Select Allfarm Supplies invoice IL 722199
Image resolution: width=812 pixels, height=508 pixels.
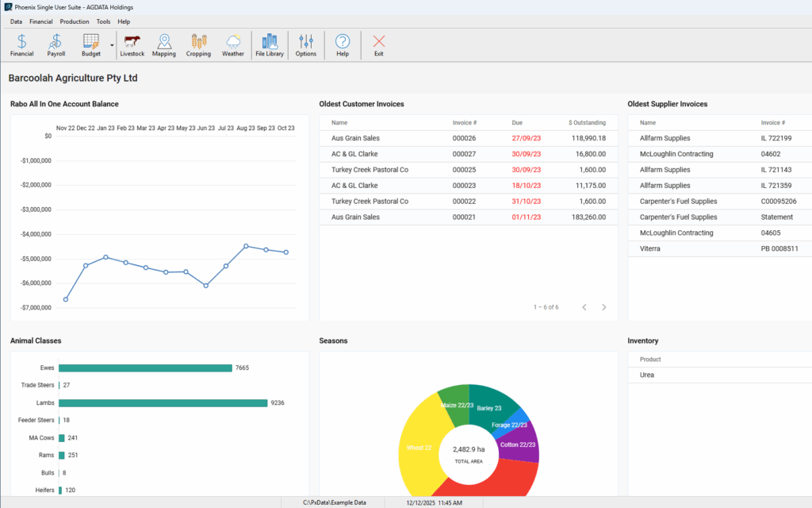click(720, 138)
